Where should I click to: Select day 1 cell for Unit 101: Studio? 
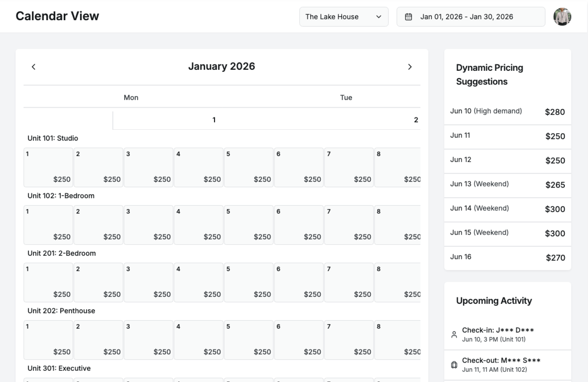click(48, 167)
